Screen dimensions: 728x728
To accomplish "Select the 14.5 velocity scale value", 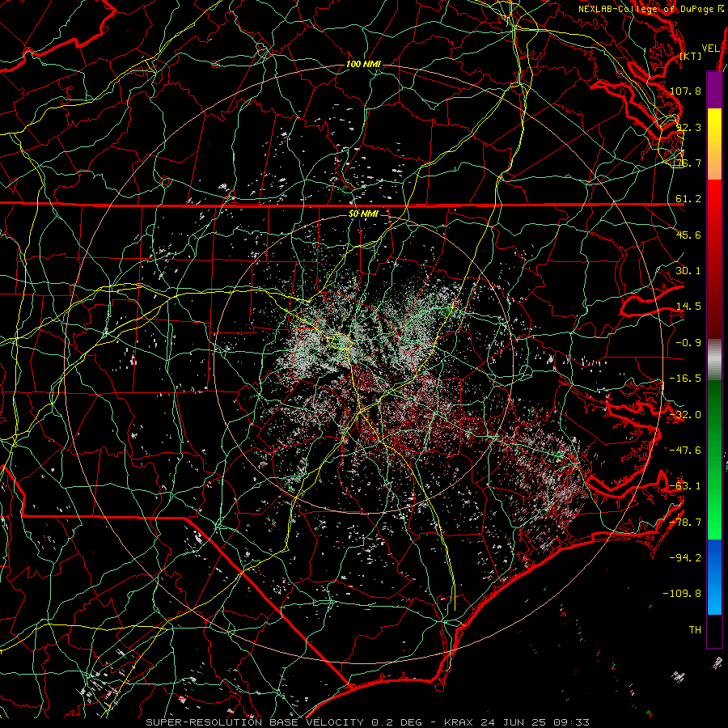I will click(688, 307).
